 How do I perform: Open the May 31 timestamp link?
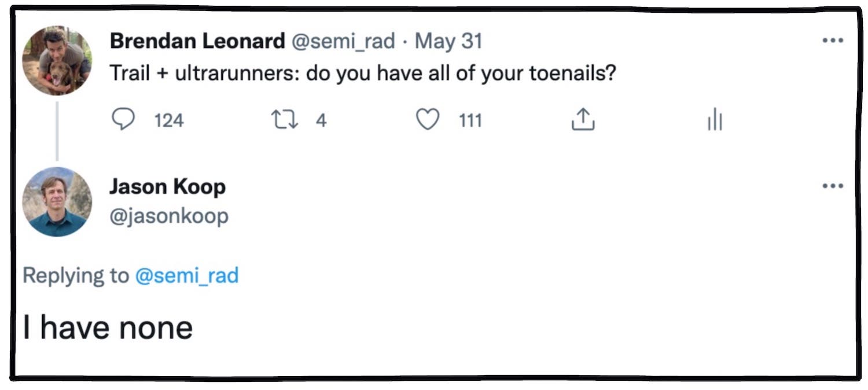pos(448,41)
